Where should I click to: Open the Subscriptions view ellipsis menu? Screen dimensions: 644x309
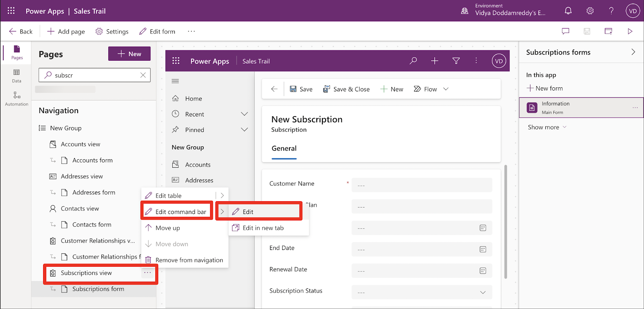click(x=148, y=273)
